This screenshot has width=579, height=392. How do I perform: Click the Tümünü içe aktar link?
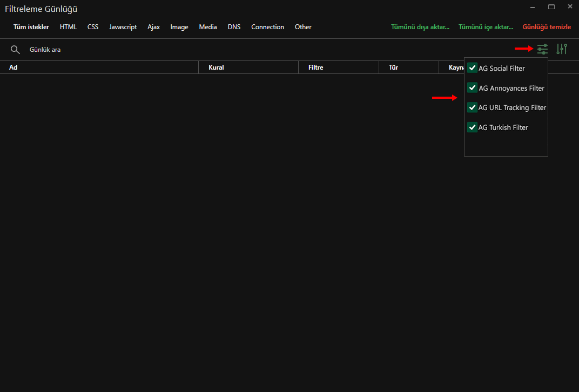pyautogui.click(x=486, y=26)
